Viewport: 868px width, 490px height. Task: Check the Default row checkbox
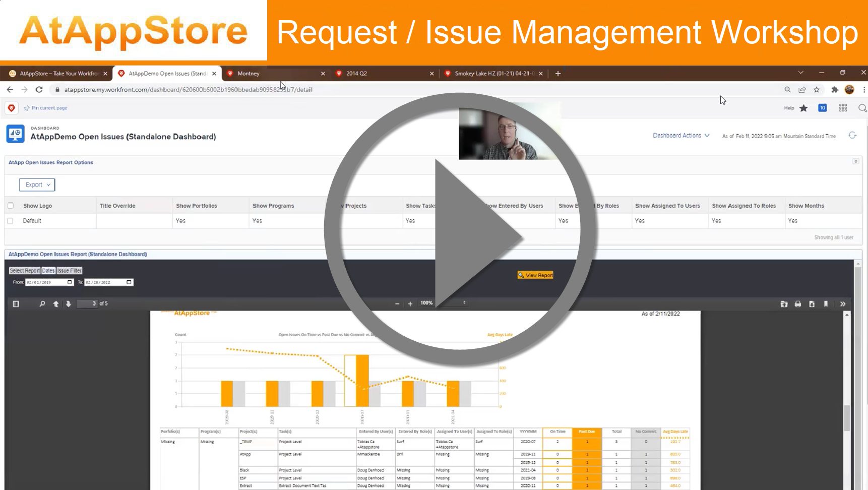pos(10,221)
